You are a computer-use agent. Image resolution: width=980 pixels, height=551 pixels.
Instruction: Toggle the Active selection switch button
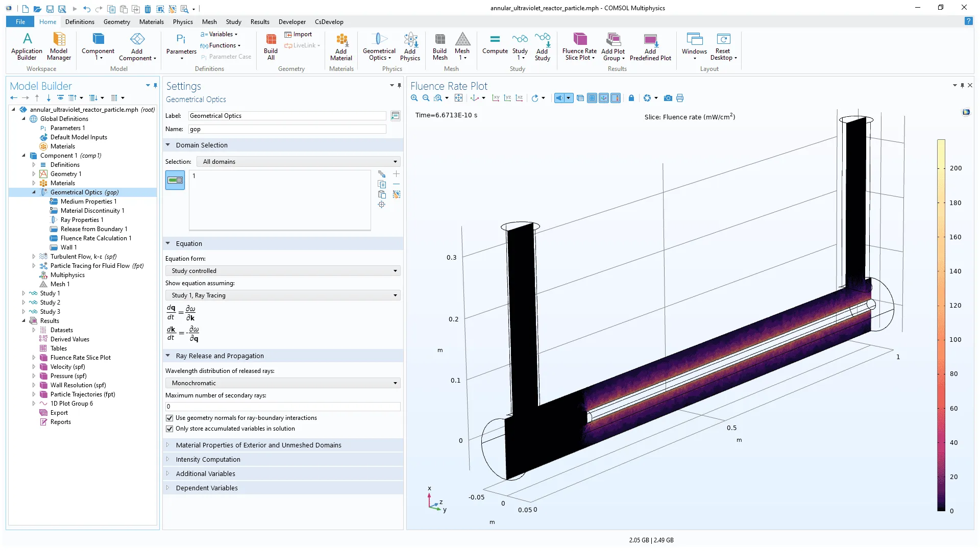(175, 180)
